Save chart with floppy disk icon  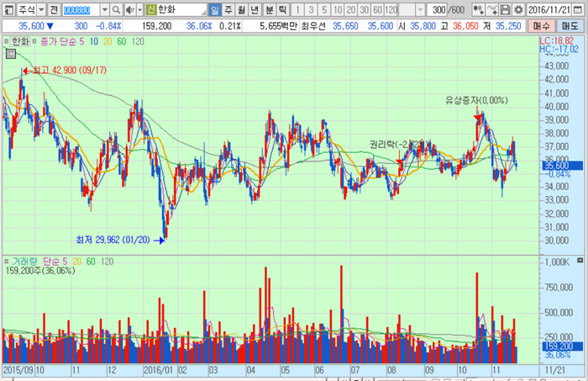point(505,9)
